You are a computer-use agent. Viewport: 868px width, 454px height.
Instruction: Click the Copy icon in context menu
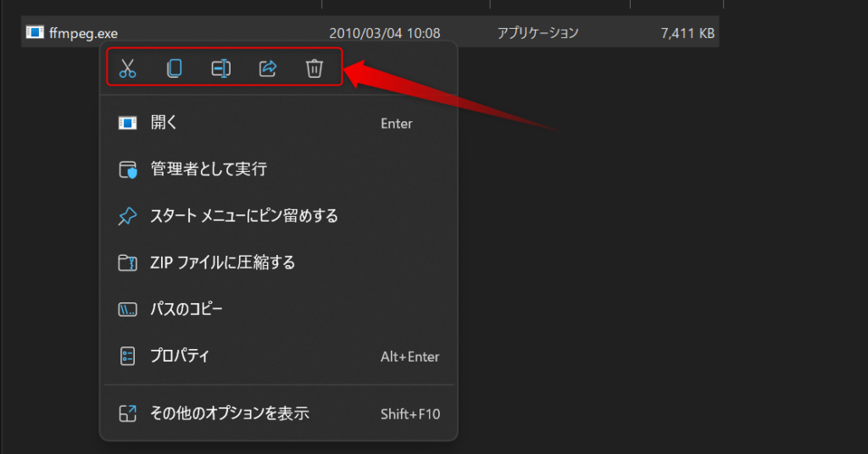(x=175, y=69)
